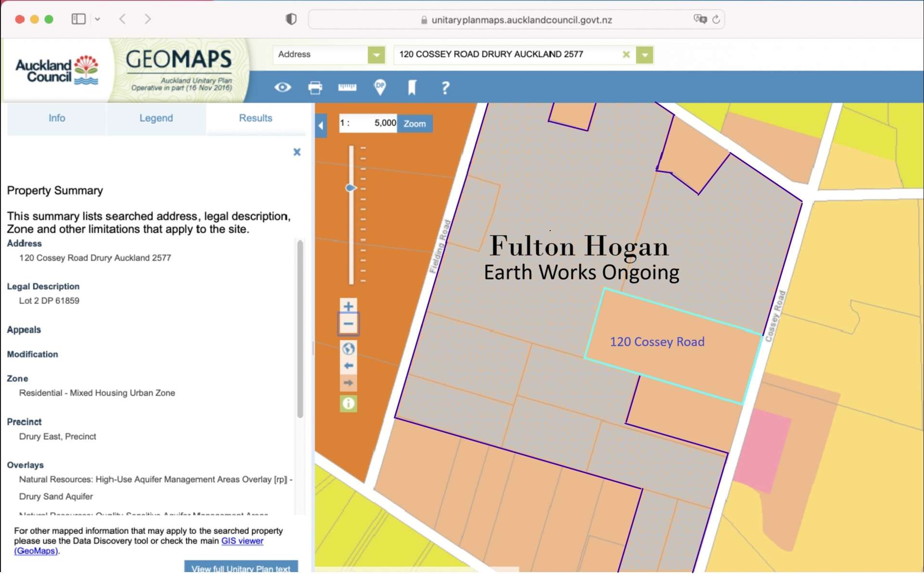Reload the page

coord(716,20)
